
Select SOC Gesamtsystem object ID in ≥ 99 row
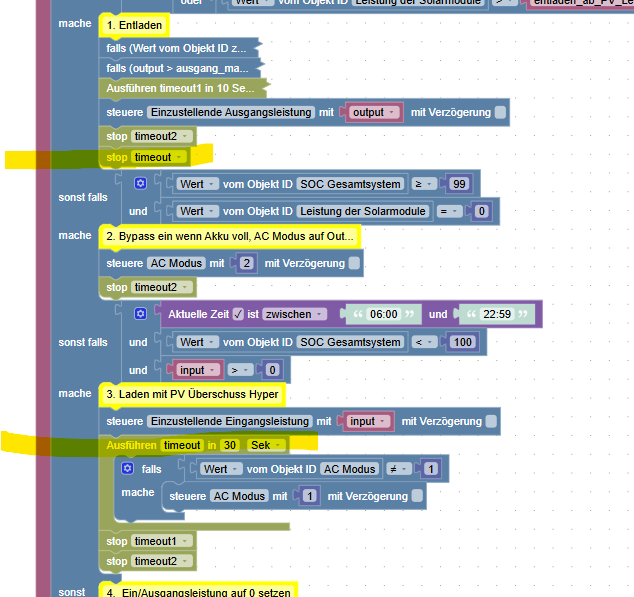click(350, 184)
